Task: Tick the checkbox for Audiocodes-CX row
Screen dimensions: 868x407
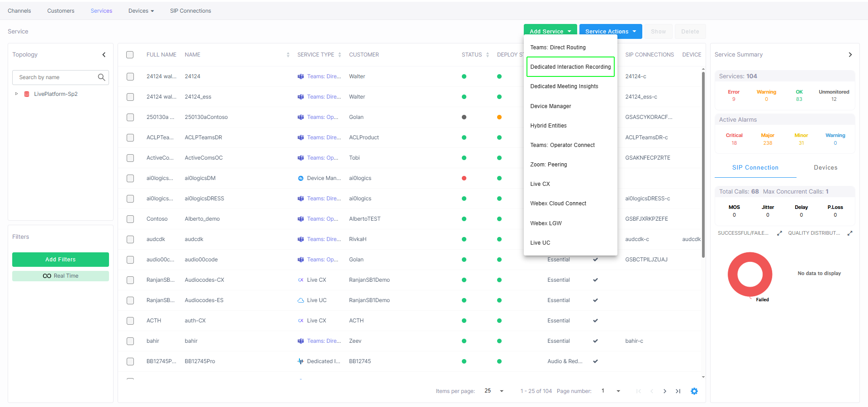Action: pyautogui.click(x=130, y=280)
